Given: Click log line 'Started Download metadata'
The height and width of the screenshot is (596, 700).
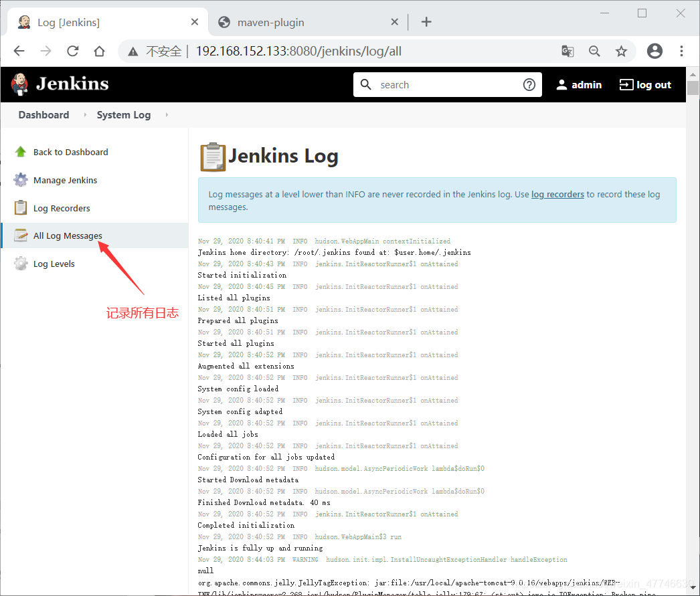Looking at the screenshot, I should pyautogui.click(x=248, y=480).
